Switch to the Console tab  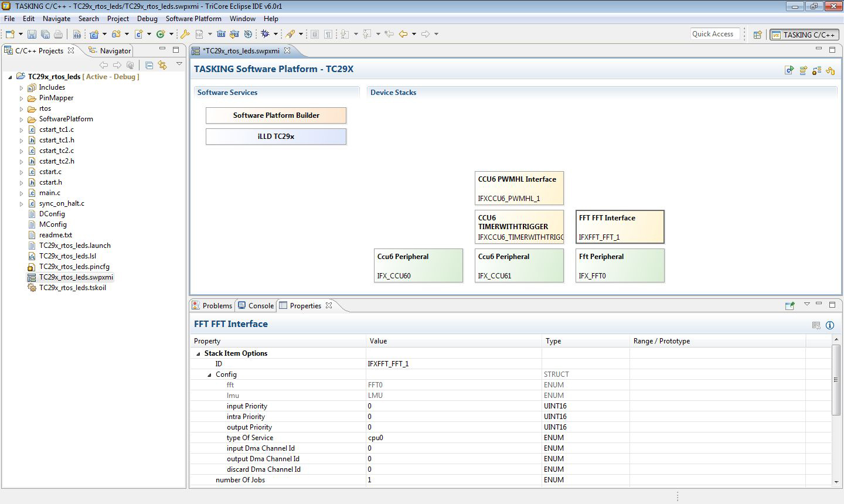pos(256,305)
